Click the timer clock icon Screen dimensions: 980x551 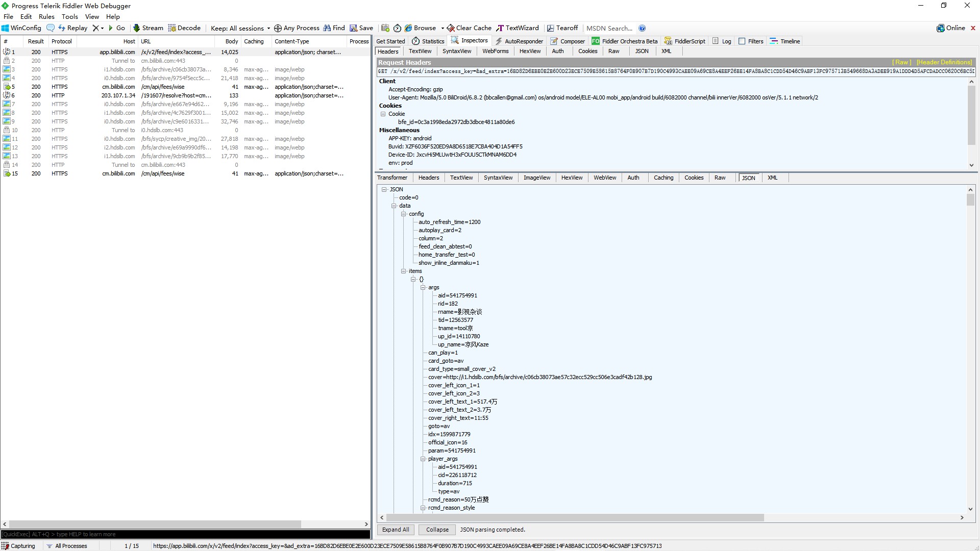pyautogui.click(x=397, y=28)
